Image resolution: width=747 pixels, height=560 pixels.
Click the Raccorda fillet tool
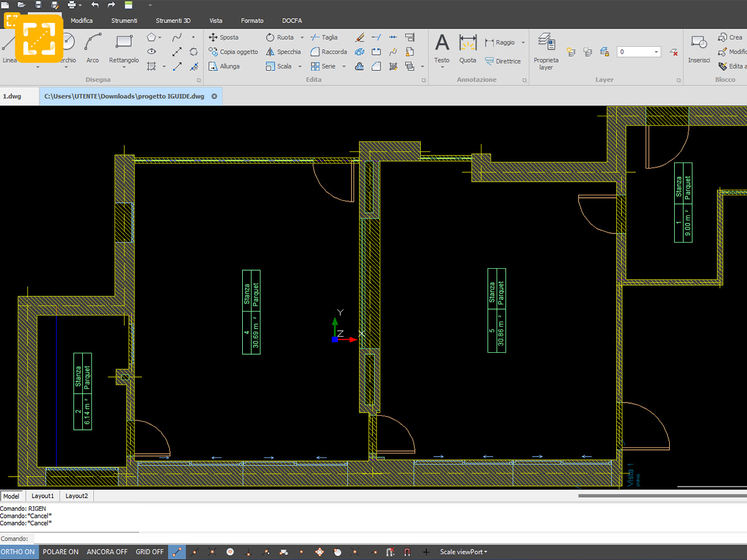pyautogui.click(x=329, y=52)
